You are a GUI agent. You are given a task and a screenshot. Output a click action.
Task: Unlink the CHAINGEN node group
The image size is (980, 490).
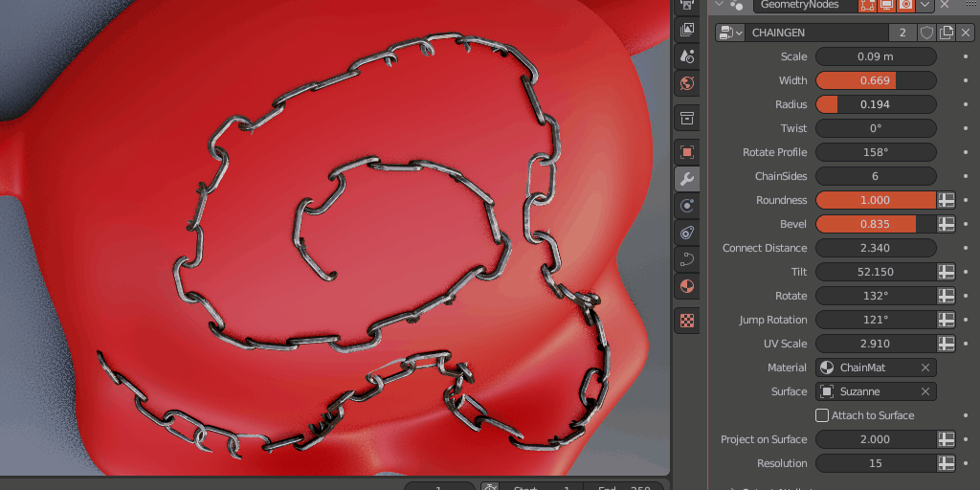(x=966, y=33)
